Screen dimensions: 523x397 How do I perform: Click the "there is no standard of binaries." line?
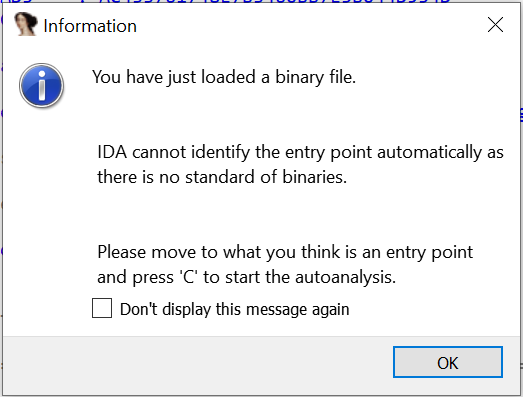[222, 177]
